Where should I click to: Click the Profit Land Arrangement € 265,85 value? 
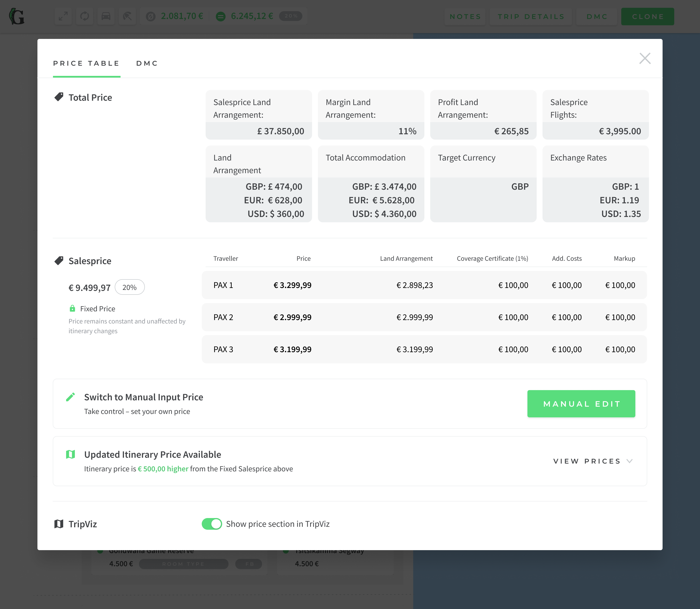pos(511,131)
